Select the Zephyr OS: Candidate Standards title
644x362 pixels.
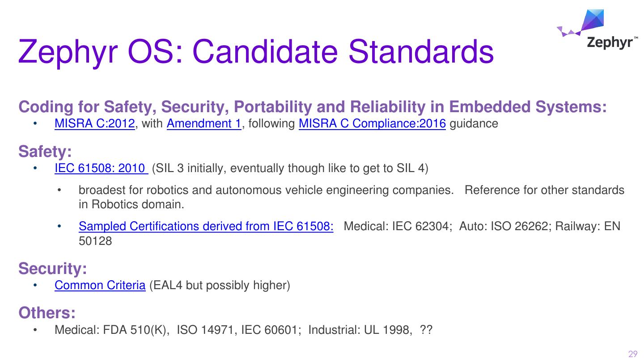click(x=256, y=52)
